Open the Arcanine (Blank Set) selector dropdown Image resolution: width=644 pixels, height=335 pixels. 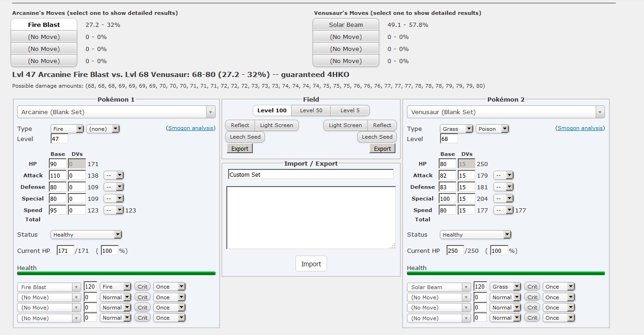[x=116, y=112]
